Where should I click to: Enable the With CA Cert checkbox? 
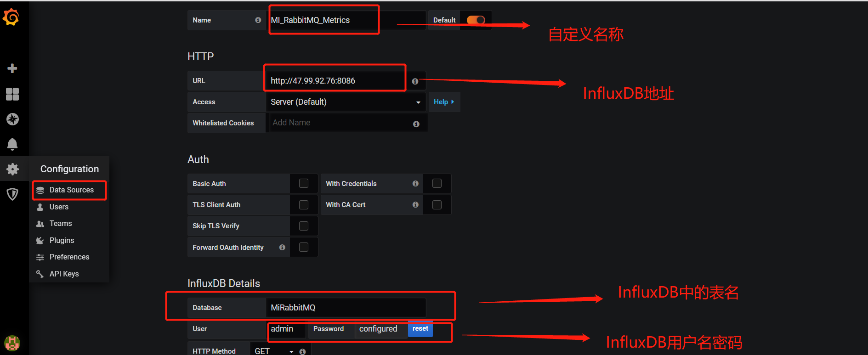437,205
